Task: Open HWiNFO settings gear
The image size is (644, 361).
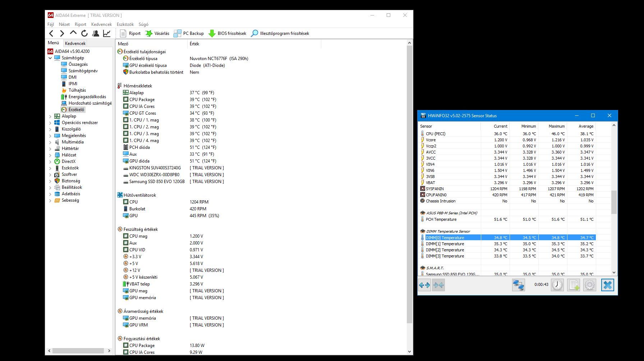Action: coord(590,285)
